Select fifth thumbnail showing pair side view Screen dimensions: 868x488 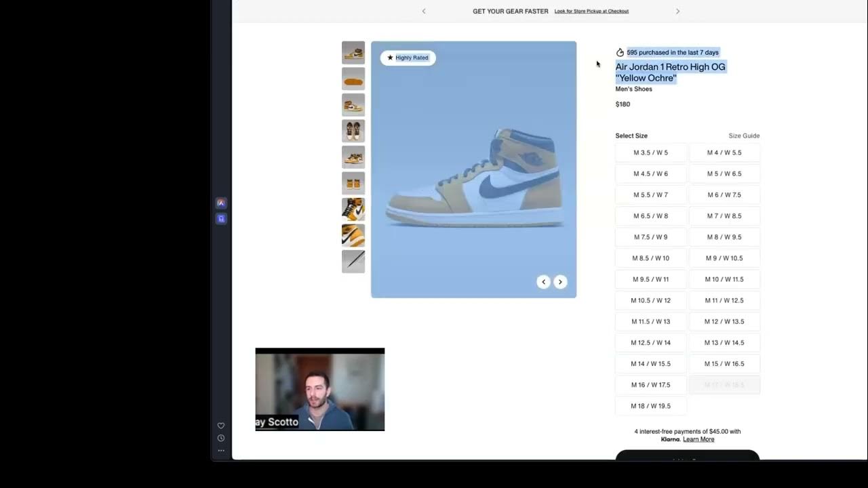click(x=353, y=157)
